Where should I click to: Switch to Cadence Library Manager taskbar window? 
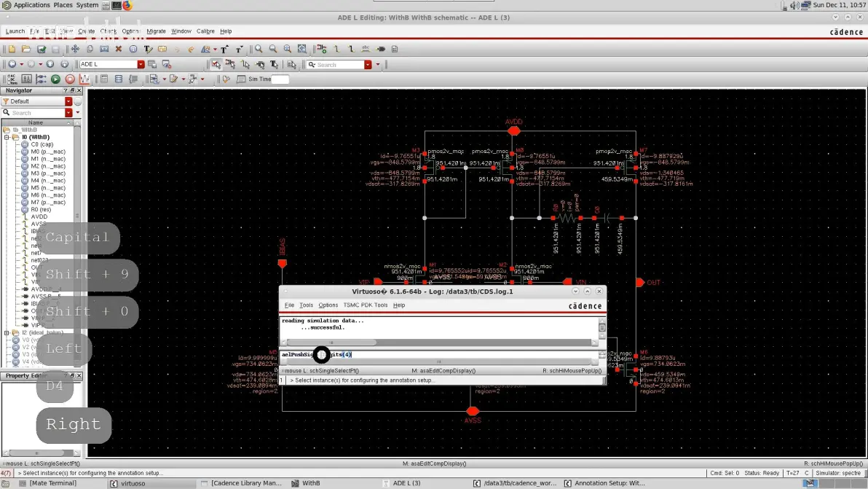242,483
